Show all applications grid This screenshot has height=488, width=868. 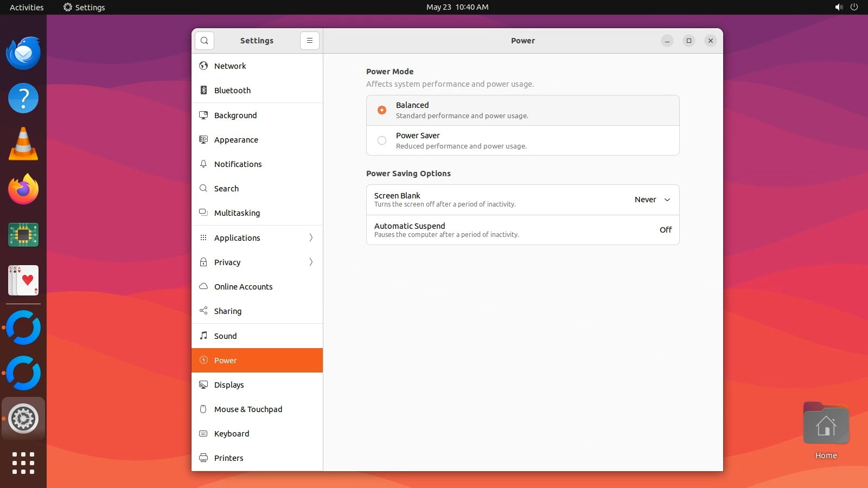point(23,463)
